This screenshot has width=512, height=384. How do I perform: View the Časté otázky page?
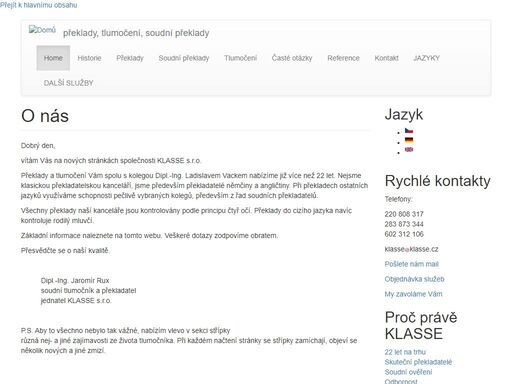coord(292,58)
